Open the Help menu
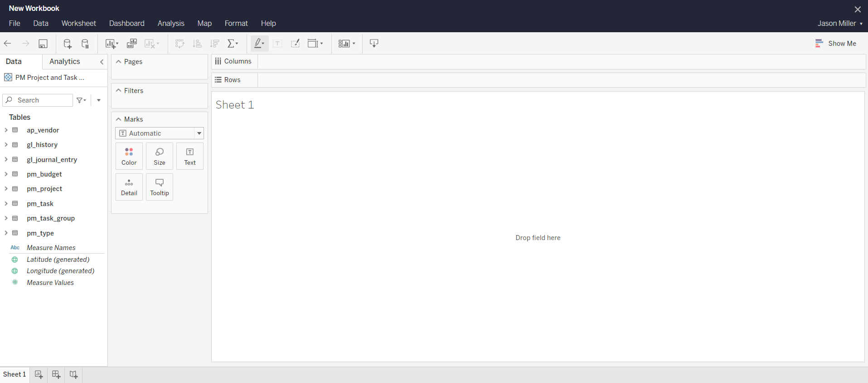Screen dimensions: 868x383 pos(268,23)
